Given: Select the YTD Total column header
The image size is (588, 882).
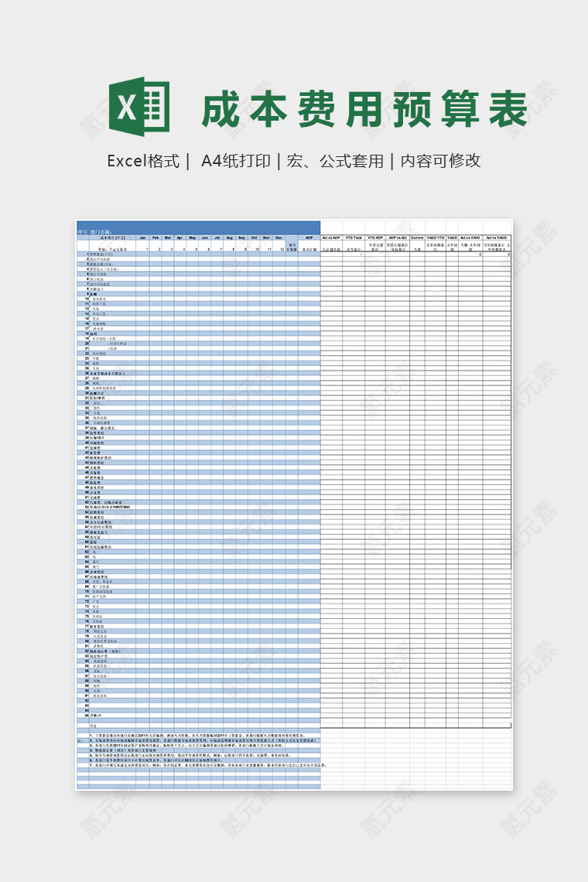Looking at the screenshot, I should (354, 238).
